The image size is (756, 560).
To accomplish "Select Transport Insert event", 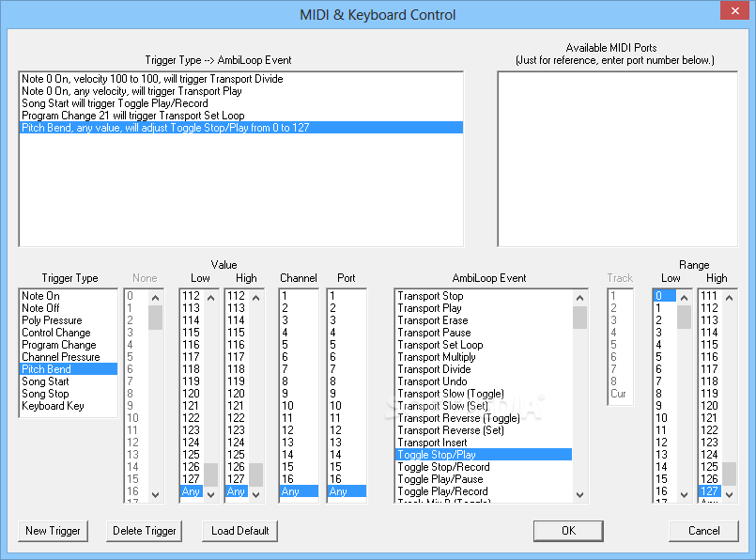I will pyautogui.click(x=484, y=443).
